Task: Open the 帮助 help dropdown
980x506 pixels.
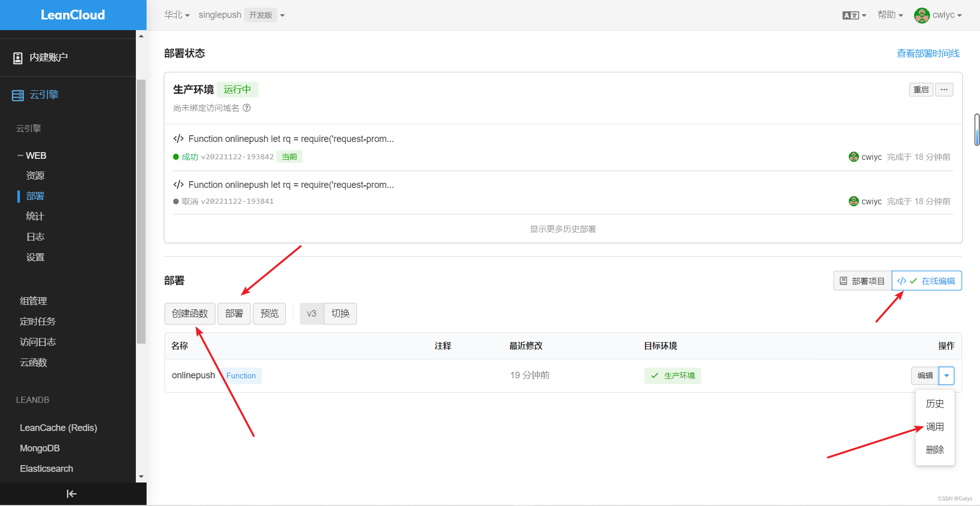Action: tap(890, 15)
